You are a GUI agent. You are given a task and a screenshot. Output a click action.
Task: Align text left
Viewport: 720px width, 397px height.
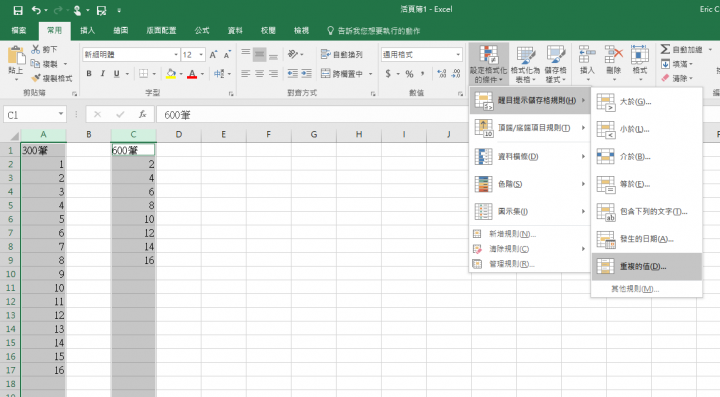click(x=246, y=73)
